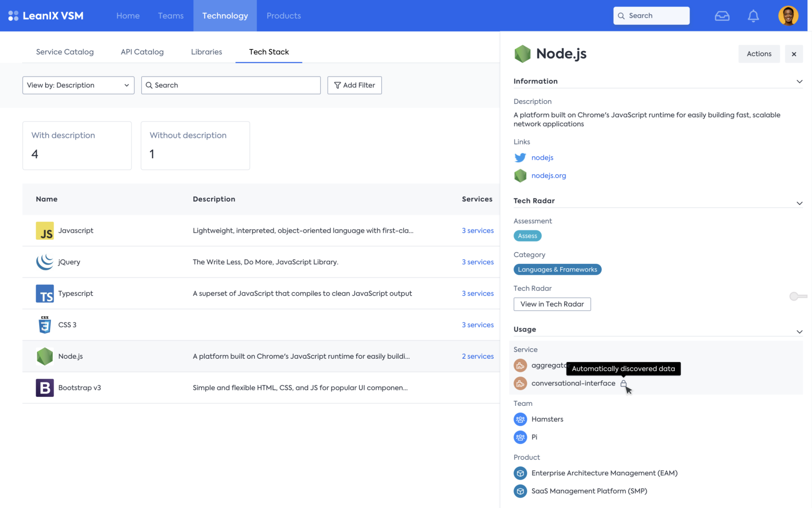Click the Bootstrap B icon
This screenshot has width=812, height=508.
(x=45, y=388)
